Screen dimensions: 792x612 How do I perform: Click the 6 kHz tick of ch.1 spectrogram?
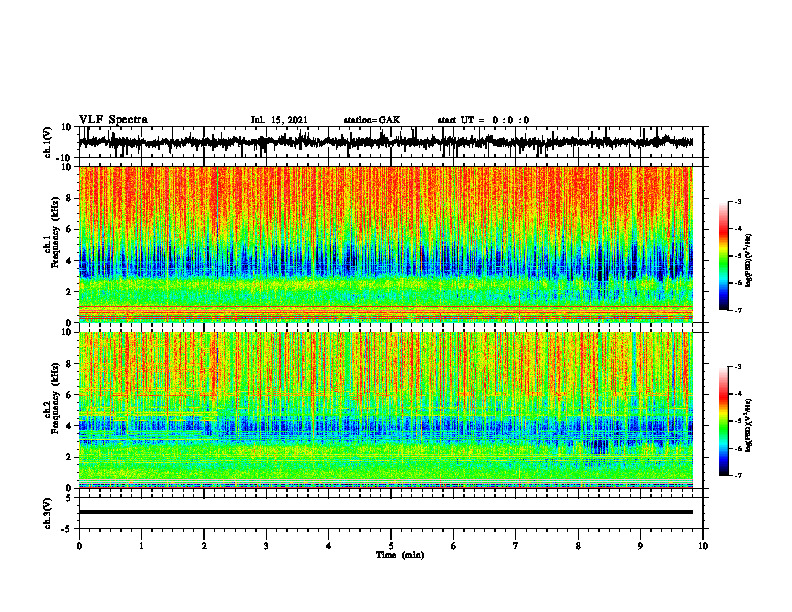tap(70, 229)
